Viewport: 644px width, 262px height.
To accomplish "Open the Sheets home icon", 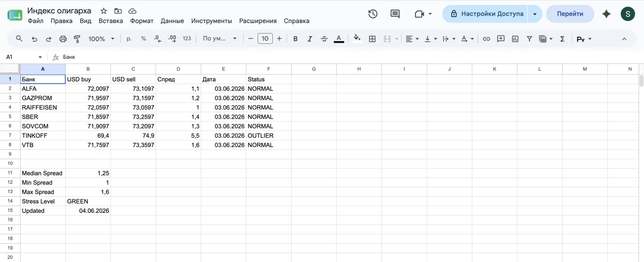I will (x=15, y=15).
